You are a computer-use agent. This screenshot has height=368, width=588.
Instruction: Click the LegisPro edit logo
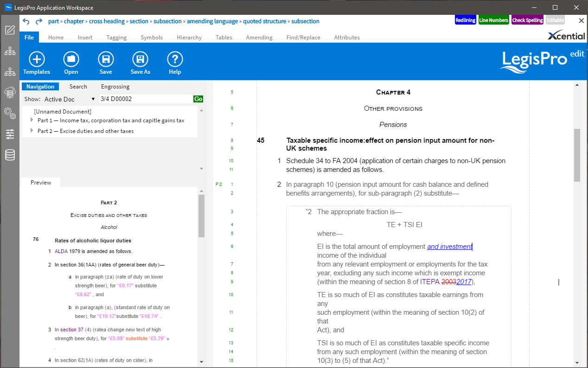click(543, 62)
